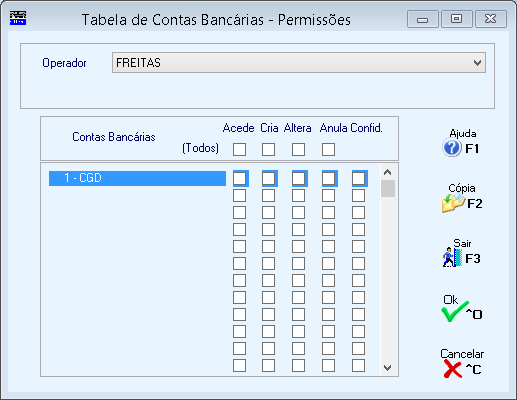517x400 pixels.
Task: Tick the (Todos) Cria checkbox
Action: 268,149
